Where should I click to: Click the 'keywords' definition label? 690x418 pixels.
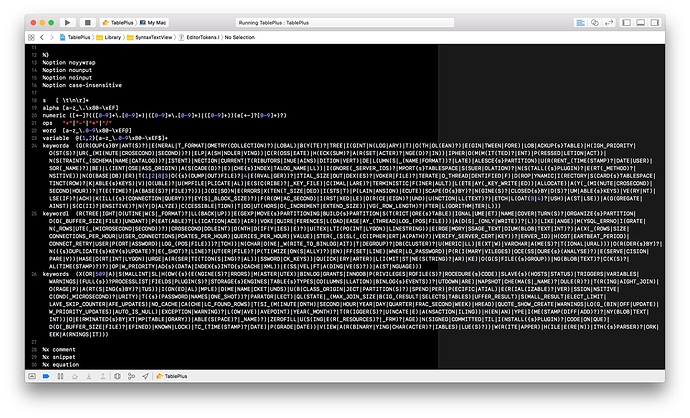point(56,274)
